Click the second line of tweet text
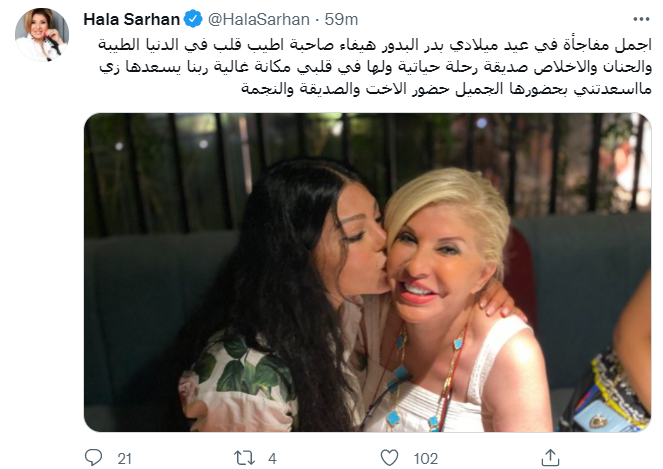This screenshot has height=469, width=663. pos(376,67)
